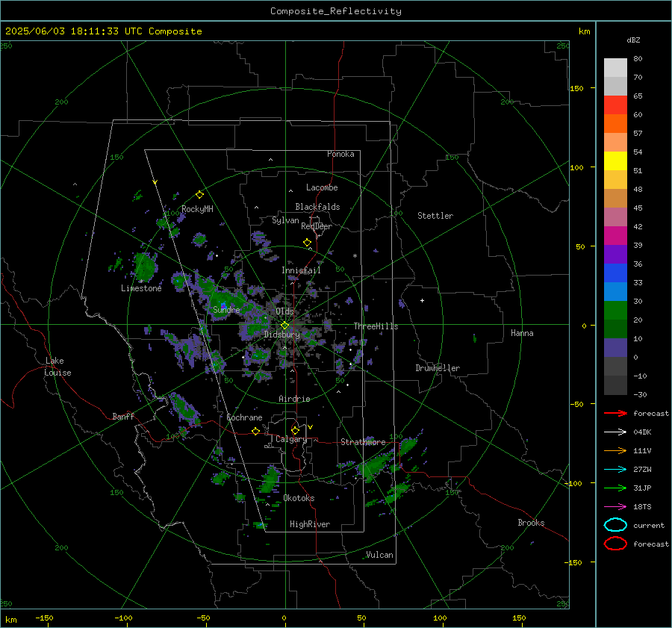
Task: Click the Sylvan location label
Action: point(285,220)
